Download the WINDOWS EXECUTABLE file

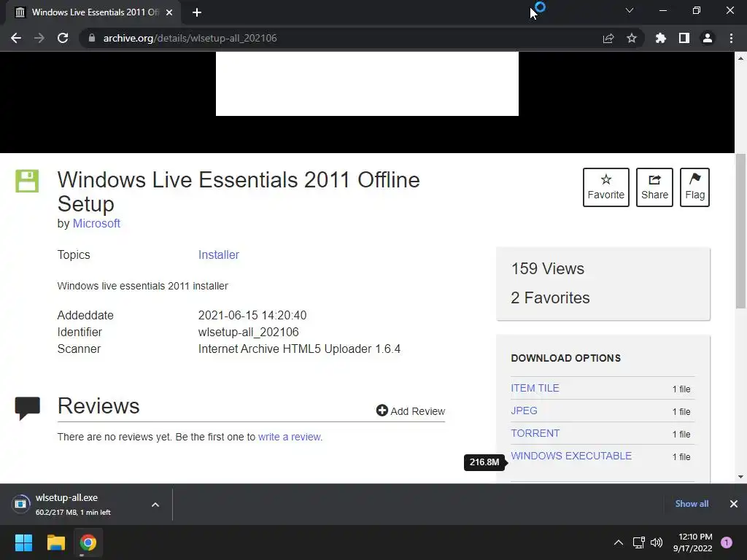pyautogui.click(x=571, y=456)
